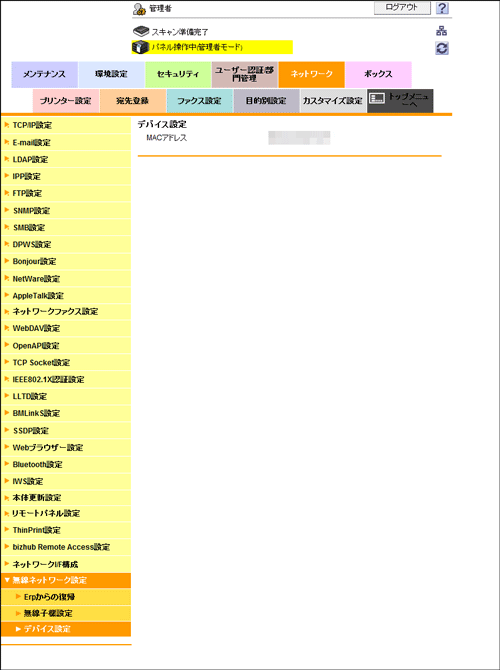Click the refresh icon
This screenshot has width=500, height=670.
pyautogui.click(x=441, y=48)
